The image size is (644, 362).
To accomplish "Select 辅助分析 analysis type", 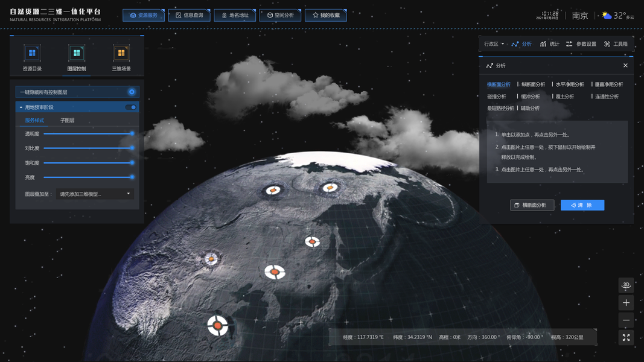I will coord(531,109).
